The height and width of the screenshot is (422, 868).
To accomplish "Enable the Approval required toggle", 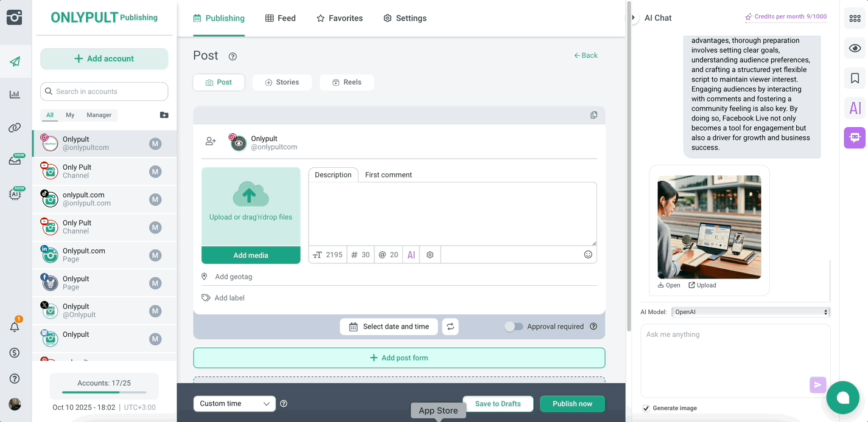I will click(514, 327).
